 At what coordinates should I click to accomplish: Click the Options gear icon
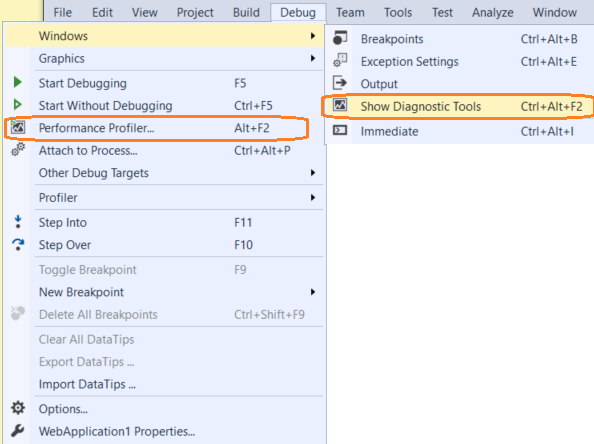click(x=18, y=408)
